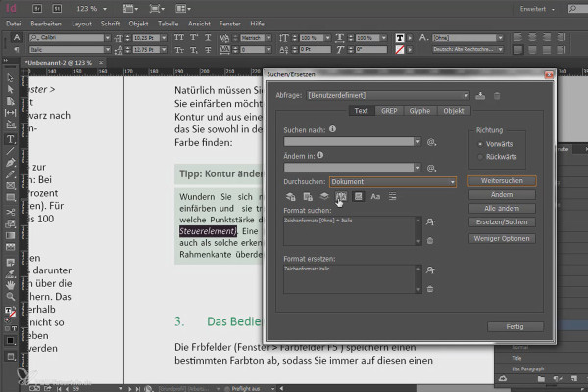The width and height of the screenshot is (588, 392).
Task: Specify attributes for Format suchen
Action: click(x=430, y=222)
